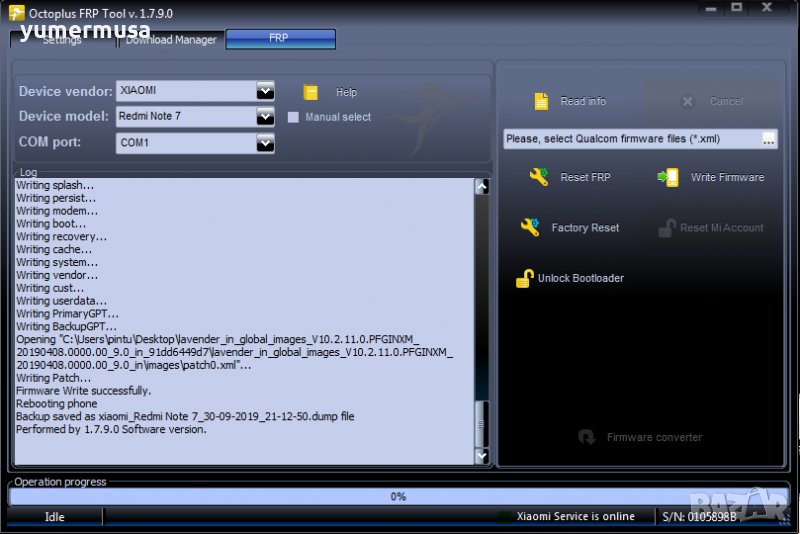Click the Read info document icon

click(541, 101)
